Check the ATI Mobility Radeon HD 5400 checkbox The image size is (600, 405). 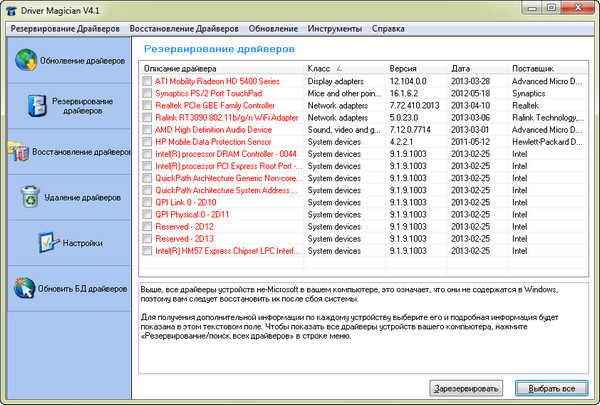147,80
